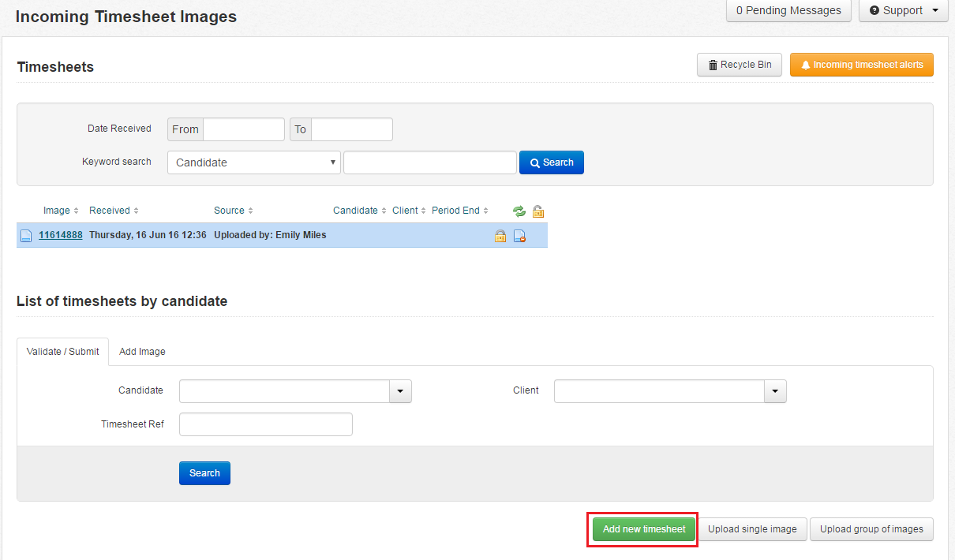Sort by Image column
This screenshot has width=955, height=560.
coord(62,211)
